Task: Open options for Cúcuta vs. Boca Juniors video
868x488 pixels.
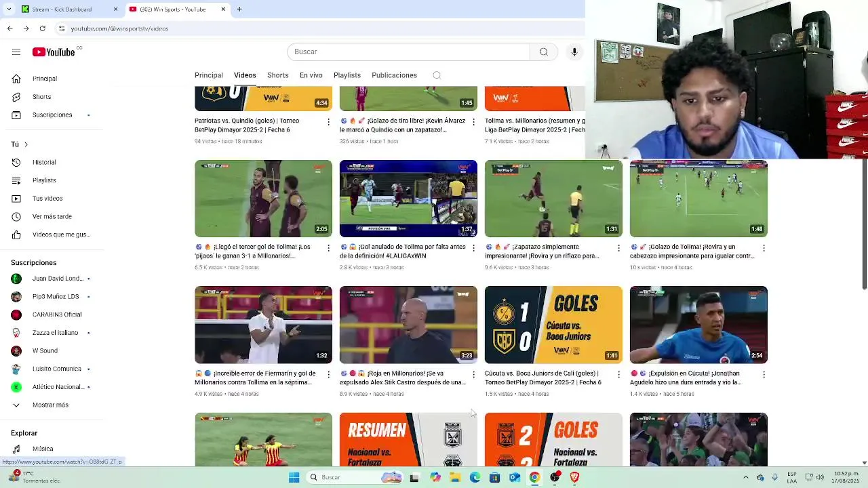Action: (x=618, y=374)
